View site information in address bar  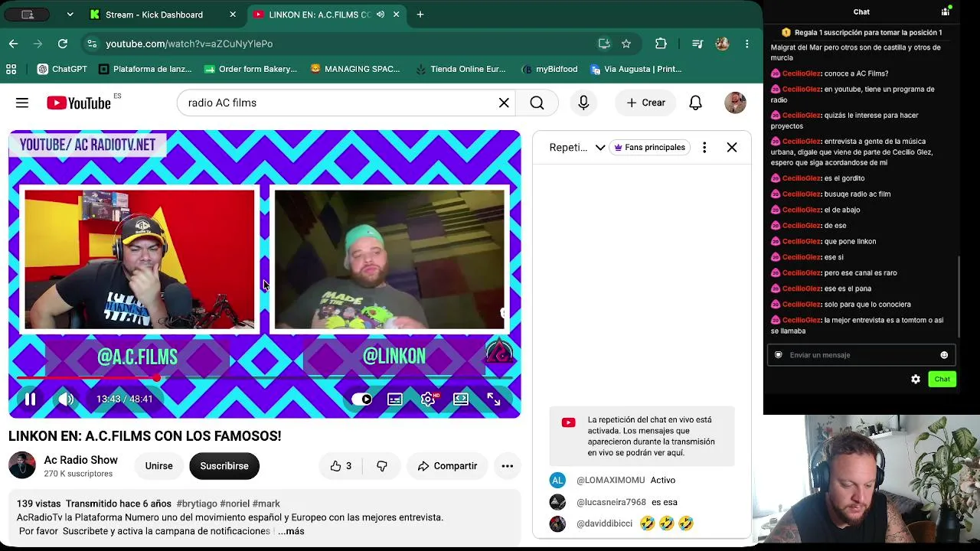(92, 44)
